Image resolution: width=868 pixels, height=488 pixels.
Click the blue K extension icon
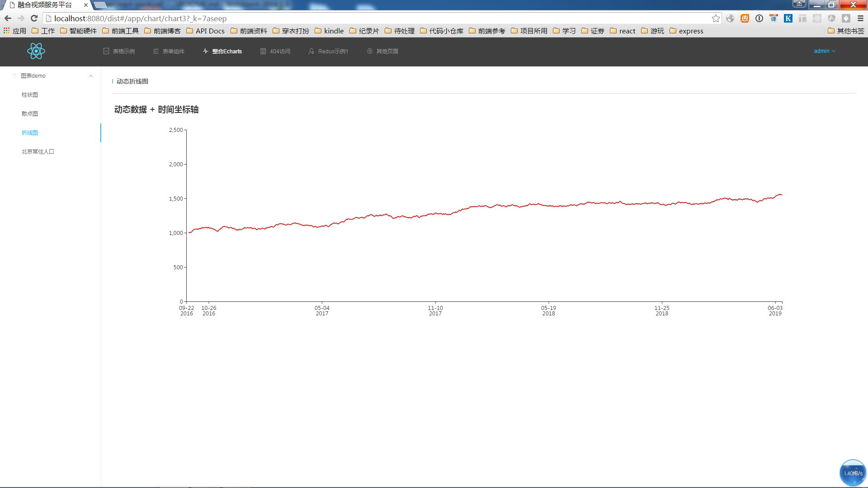tap(788, 19)
